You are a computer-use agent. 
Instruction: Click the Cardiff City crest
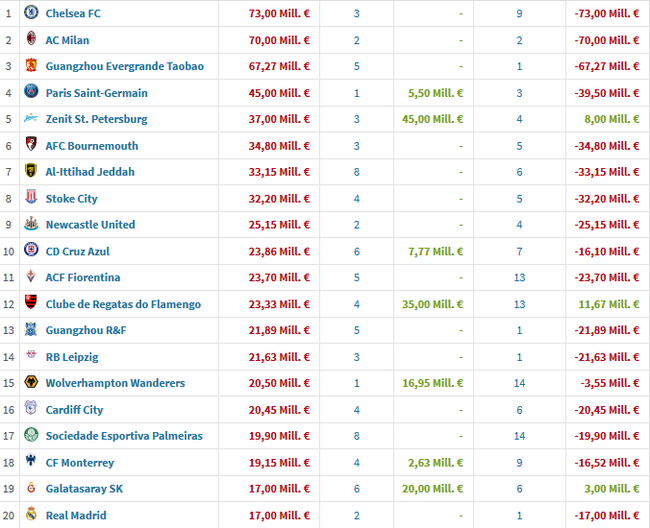click(x=31, y=408)
